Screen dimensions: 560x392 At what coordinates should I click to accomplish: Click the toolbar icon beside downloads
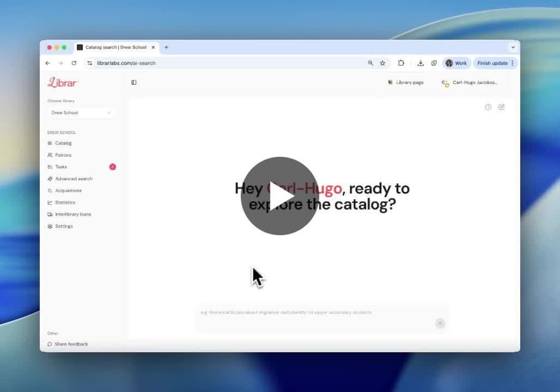pos(434,63)
